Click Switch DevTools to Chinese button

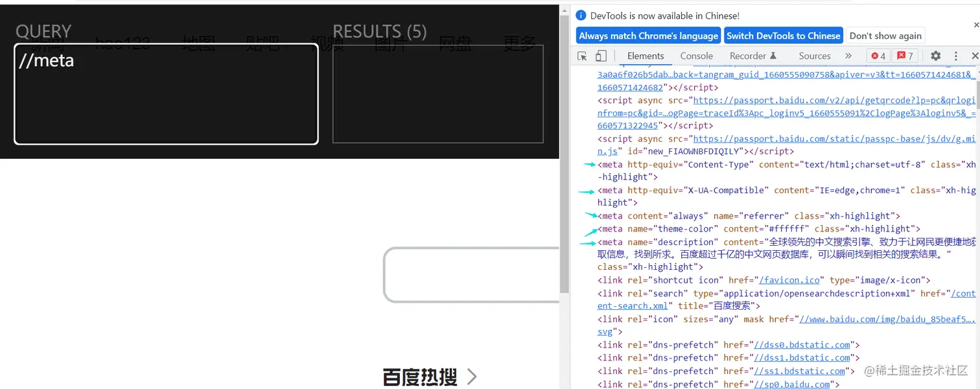coord(783,36)
